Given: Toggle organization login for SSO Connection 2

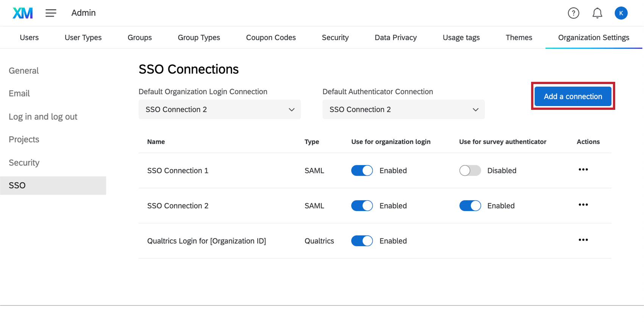Looking at the screenshot, I should pyautogui.click(x=362, y=206).
